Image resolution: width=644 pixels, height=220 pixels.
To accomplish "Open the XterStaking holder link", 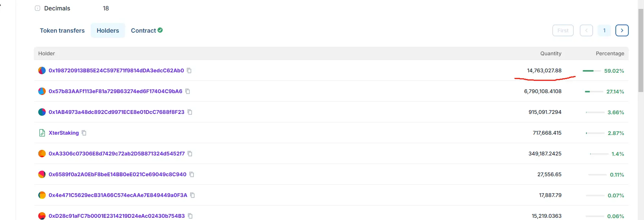I will click(x=64, y=133).
